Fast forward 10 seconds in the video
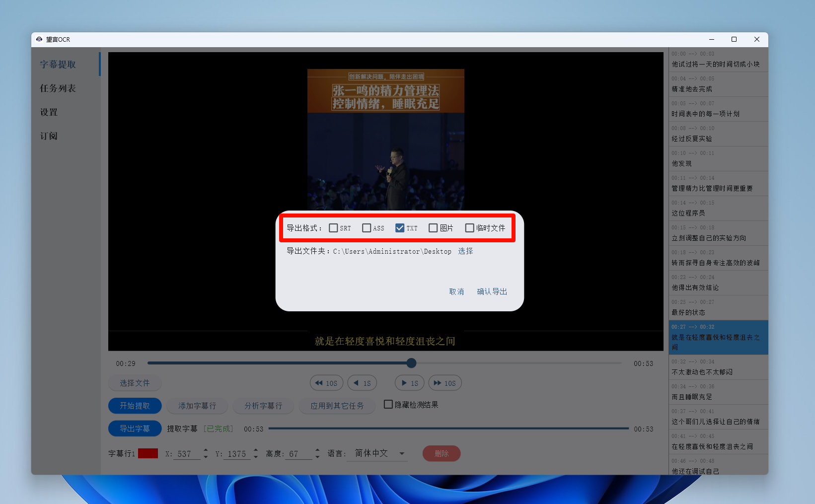The width and height of the screenshot is (815, 504). pos(445,383)
